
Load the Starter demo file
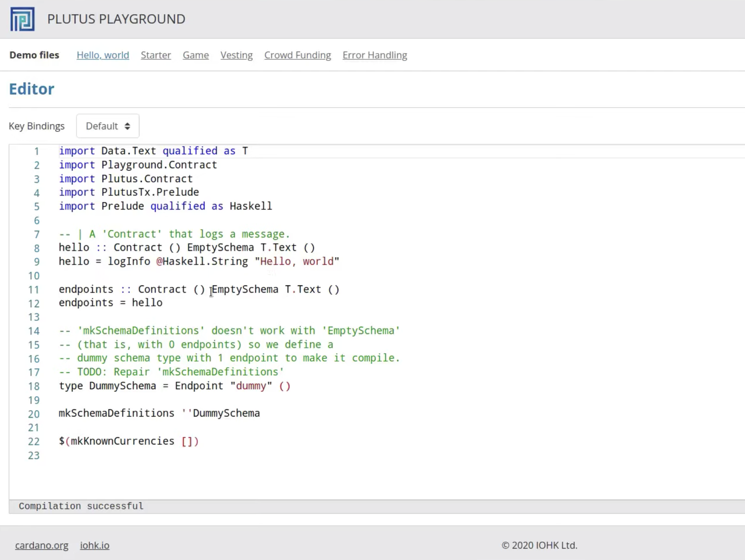156,55
